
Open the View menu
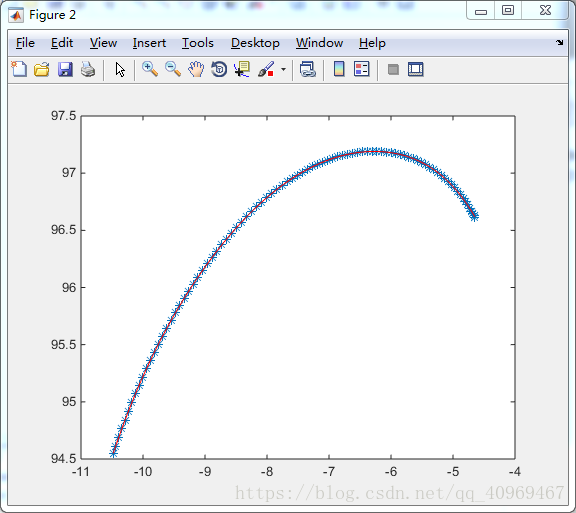[103, 43]
